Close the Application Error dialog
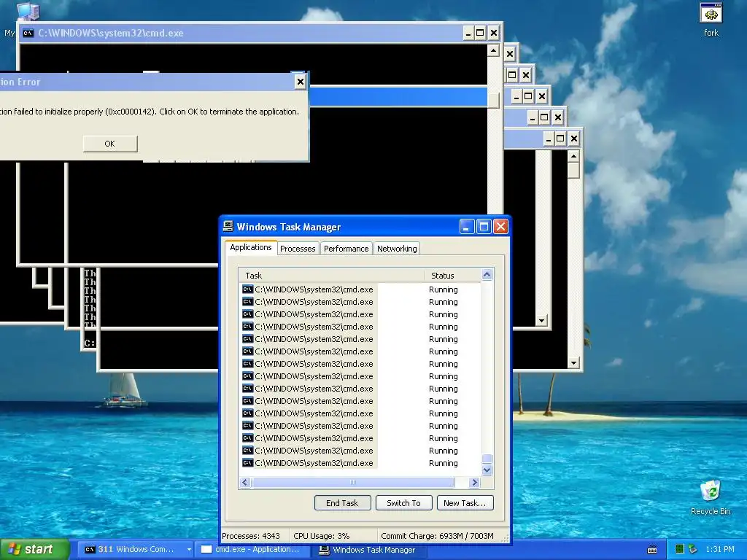The image size is (747, 560). coord(300,82)
